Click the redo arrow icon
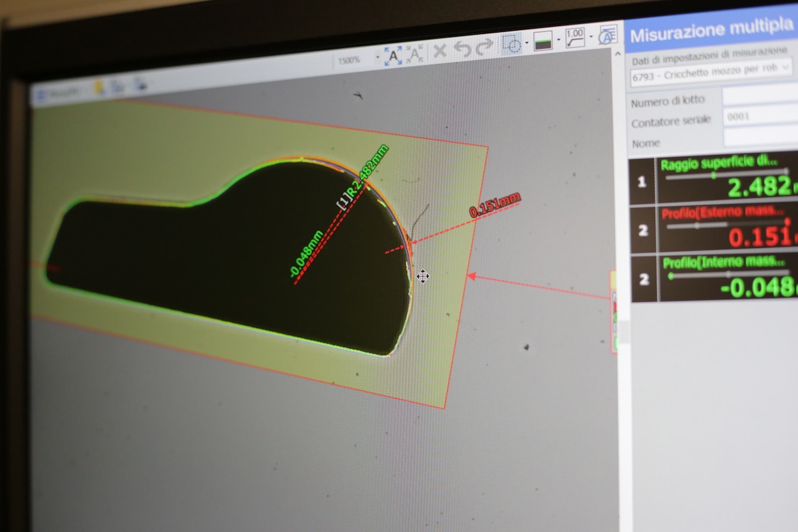Viewport: 798px width, 532px height. coord(485,47)
